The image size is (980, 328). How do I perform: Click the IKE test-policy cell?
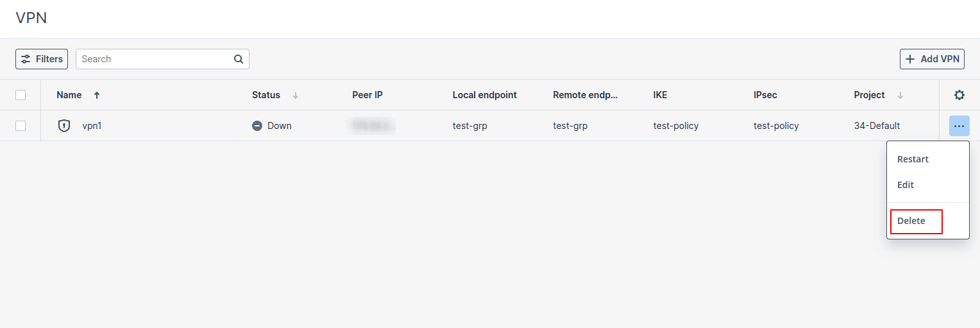675,126
